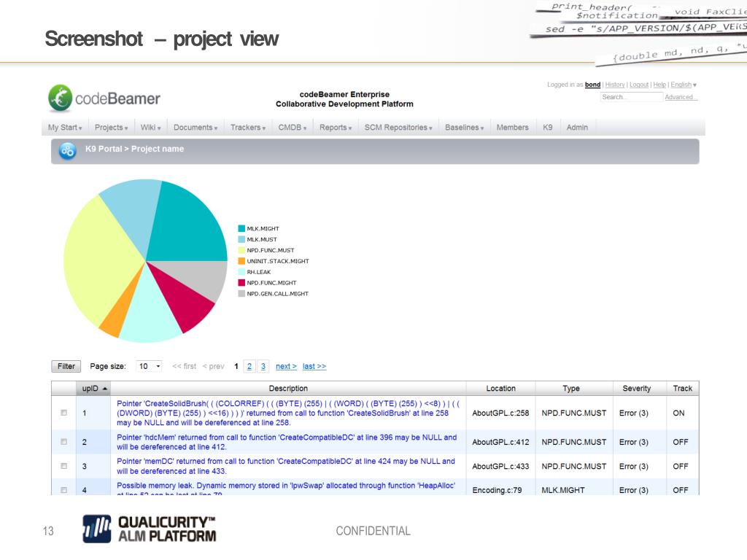This screenshot has width=747, height=560.
Task: Click the Logout link
Action: tap(639, 85)
